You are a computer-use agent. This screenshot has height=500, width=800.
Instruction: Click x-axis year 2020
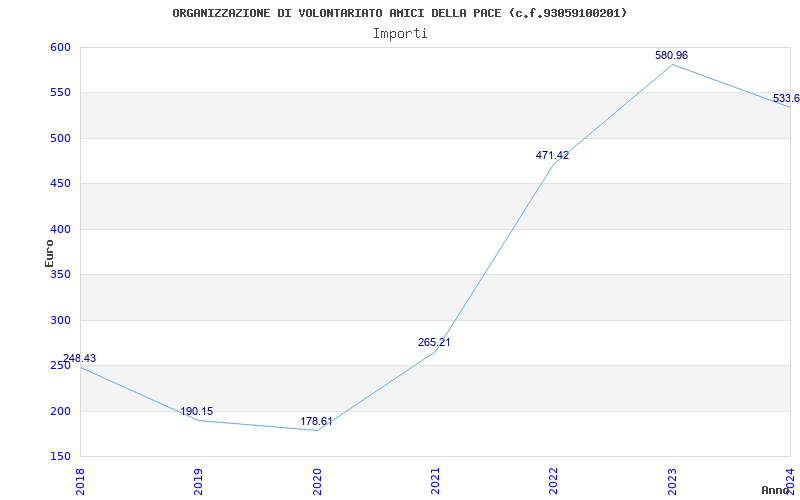pos(317,481)
